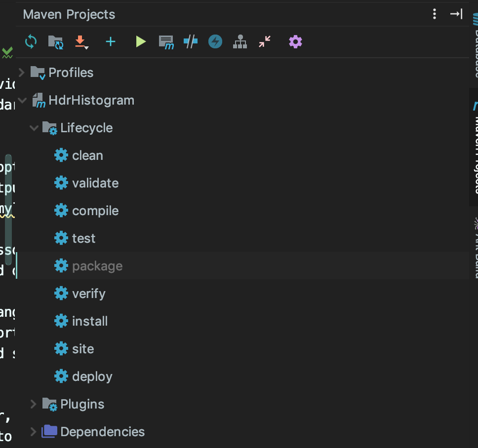This screenshot has height=448, width=478.
Task: Collapse the Lifecycle node
Action: [x=34, y=128]
